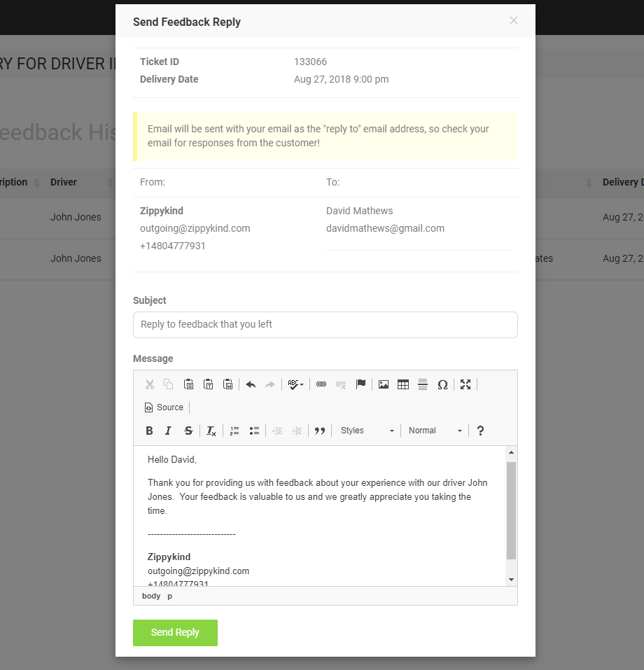Click the message editor scrollbar down arrow
The height and width of the screenshot is (670, 644).
coord(511,580)
